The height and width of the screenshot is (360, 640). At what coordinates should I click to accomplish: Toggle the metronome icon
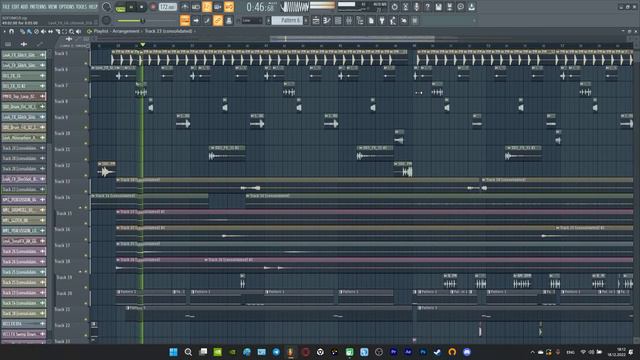click(184, 7)
